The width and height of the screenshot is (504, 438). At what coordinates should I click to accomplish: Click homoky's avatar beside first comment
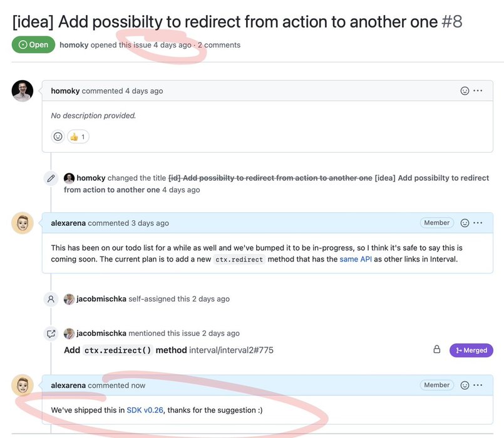(x=23, y=91)
